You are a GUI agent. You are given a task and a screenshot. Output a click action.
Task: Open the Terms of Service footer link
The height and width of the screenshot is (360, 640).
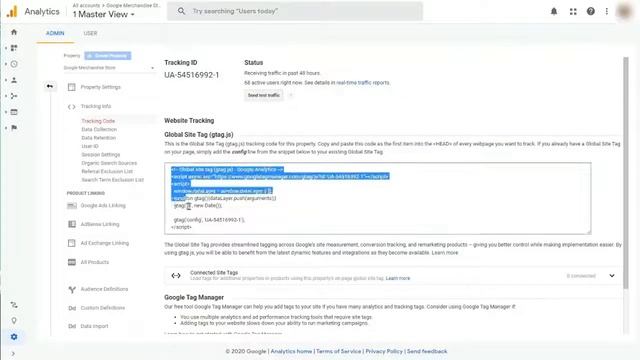(x=339, y=351)
